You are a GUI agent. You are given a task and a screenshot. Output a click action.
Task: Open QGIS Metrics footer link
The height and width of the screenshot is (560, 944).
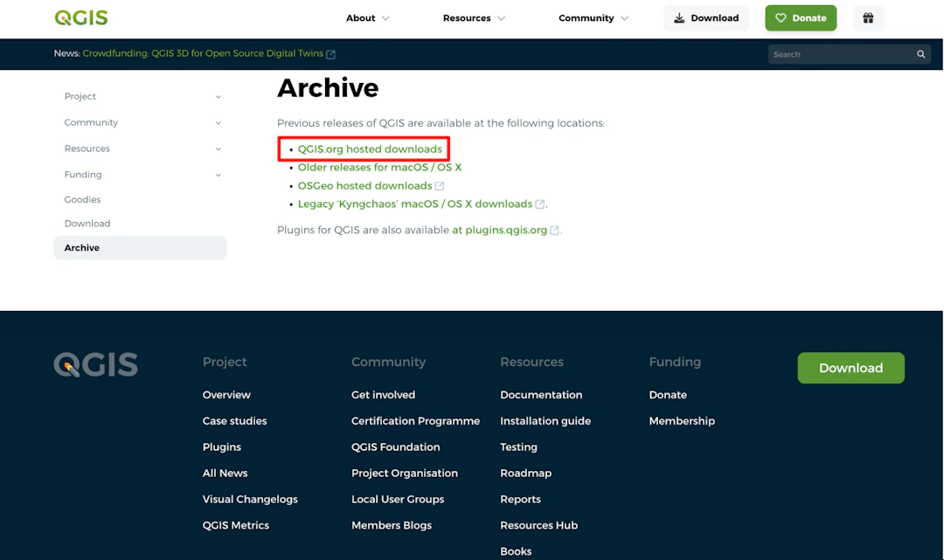tap(235, 525)
